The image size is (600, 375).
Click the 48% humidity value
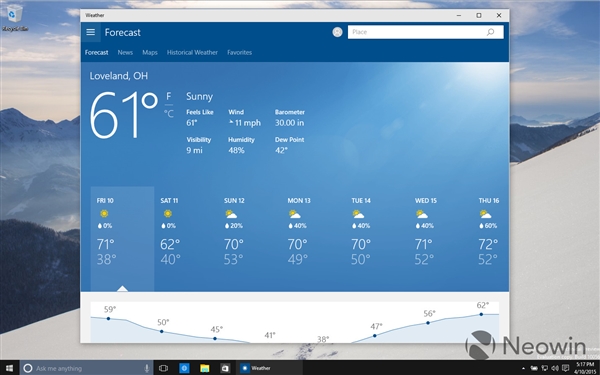point(236,150)
